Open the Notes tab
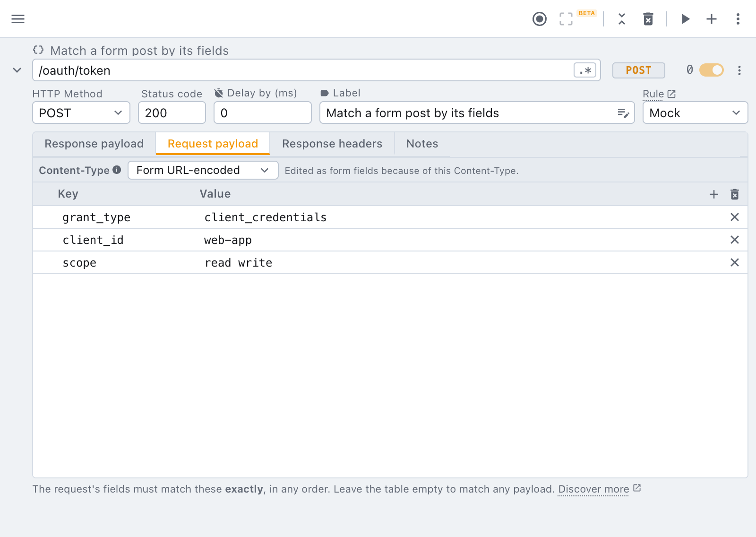This screenshot has width=756, height=537. [x=422, y=144]
